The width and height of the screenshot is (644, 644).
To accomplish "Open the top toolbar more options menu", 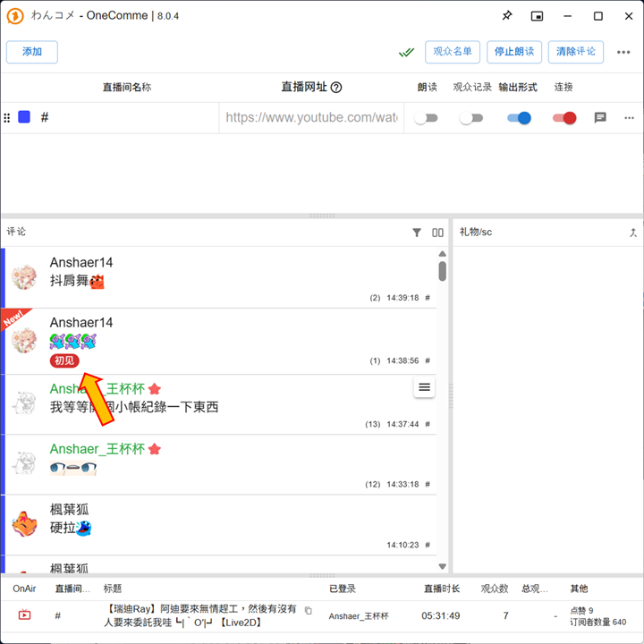I will pyautogui.click(x=623, y=52).
